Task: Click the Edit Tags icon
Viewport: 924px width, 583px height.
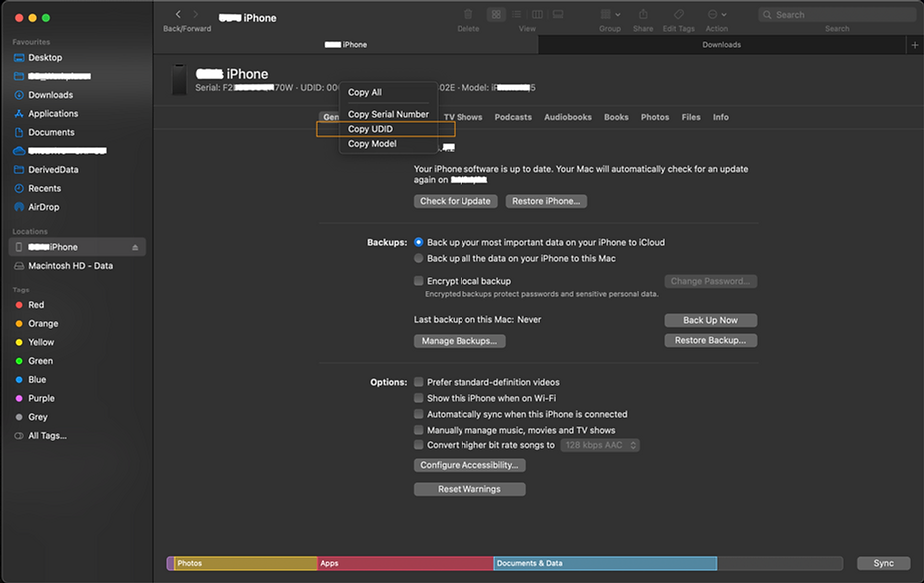Action: (680, 15)
